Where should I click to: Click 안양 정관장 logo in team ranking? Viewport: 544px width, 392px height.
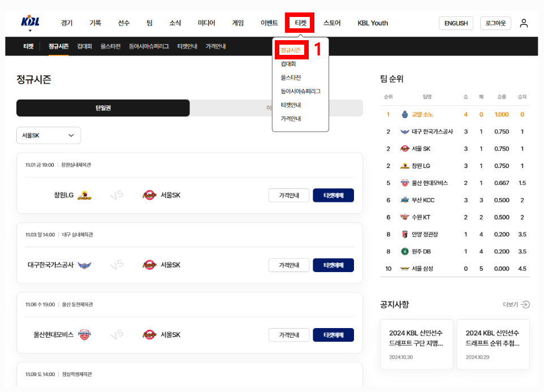coord(404,234)
